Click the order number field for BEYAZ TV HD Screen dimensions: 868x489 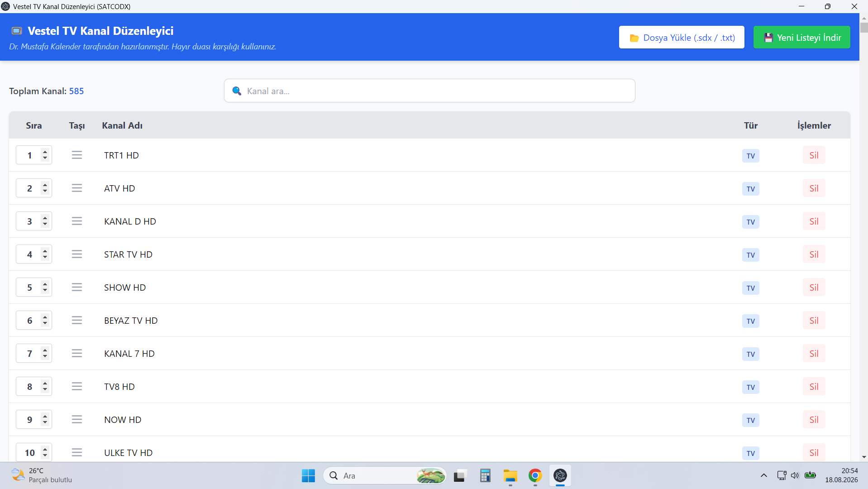[x=33, y=320]
